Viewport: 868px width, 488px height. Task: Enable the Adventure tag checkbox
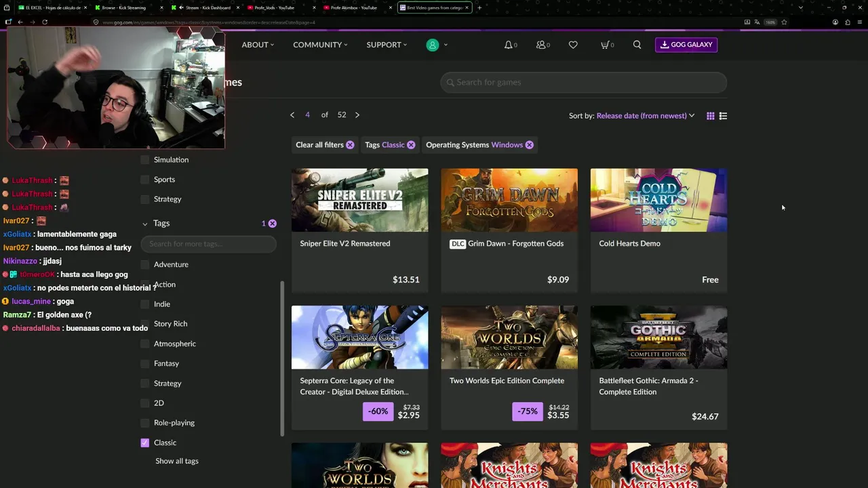pyautogui.click(x=144, y=264)
